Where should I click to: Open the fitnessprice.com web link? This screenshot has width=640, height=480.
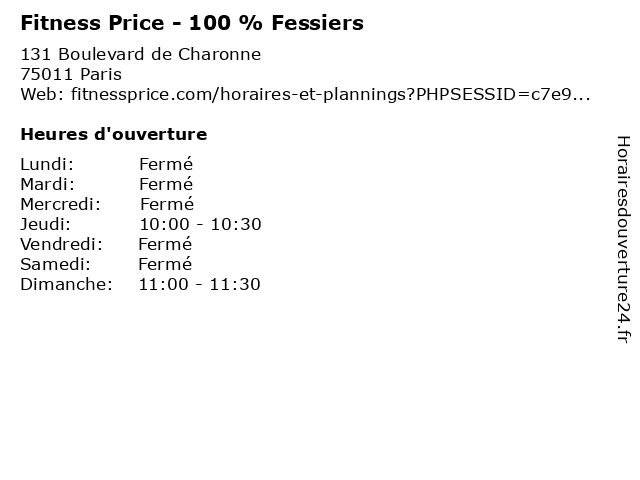pos(331,95)
